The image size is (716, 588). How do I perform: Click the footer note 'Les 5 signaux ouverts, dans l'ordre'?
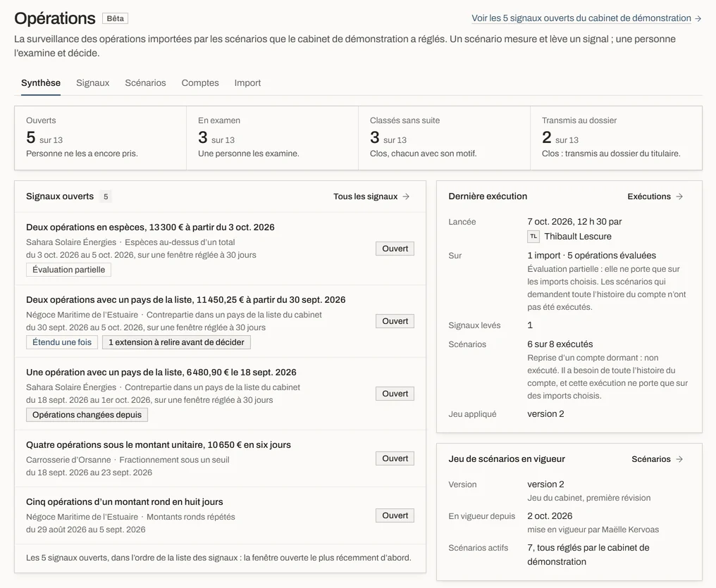[x=218, y=558]
